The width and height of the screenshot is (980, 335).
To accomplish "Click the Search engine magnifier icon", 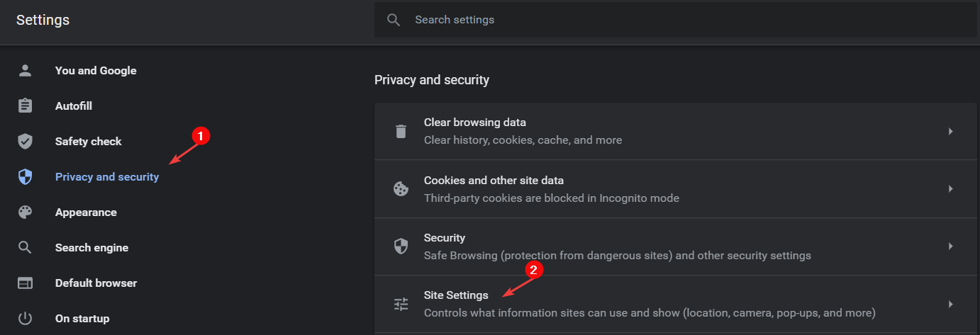I will [x=26, y=247].
